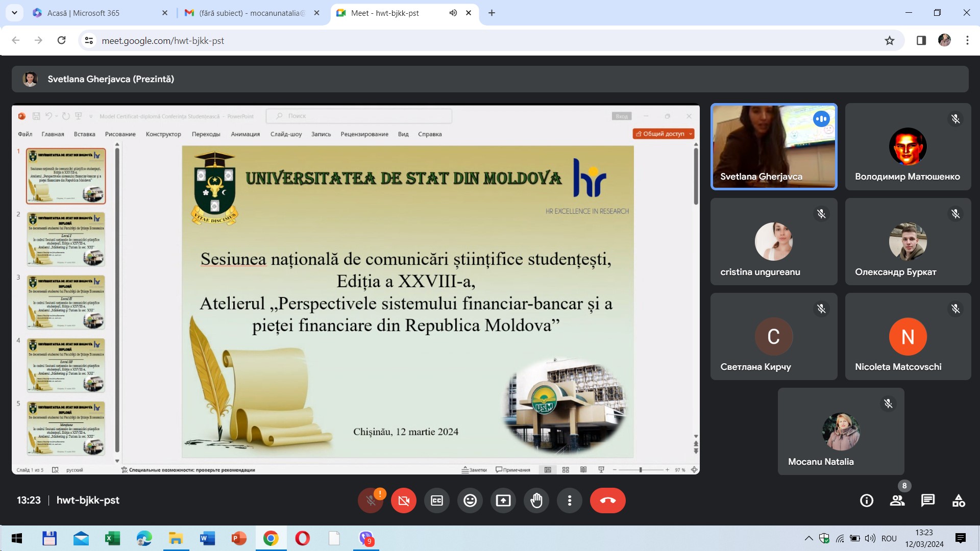The image size is (980, 551).
Task: Open chat with everyone icon
Action: coord(928,500)
